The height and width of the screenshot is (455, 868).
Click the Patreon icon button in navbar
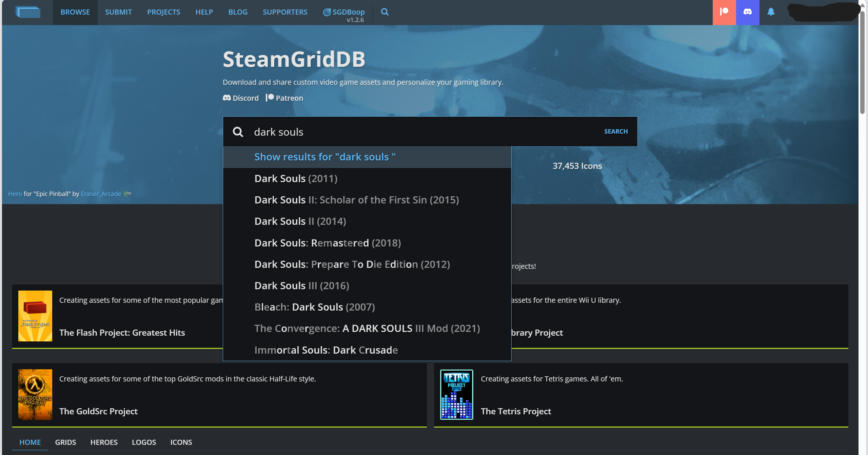click(x=724, y=12)
